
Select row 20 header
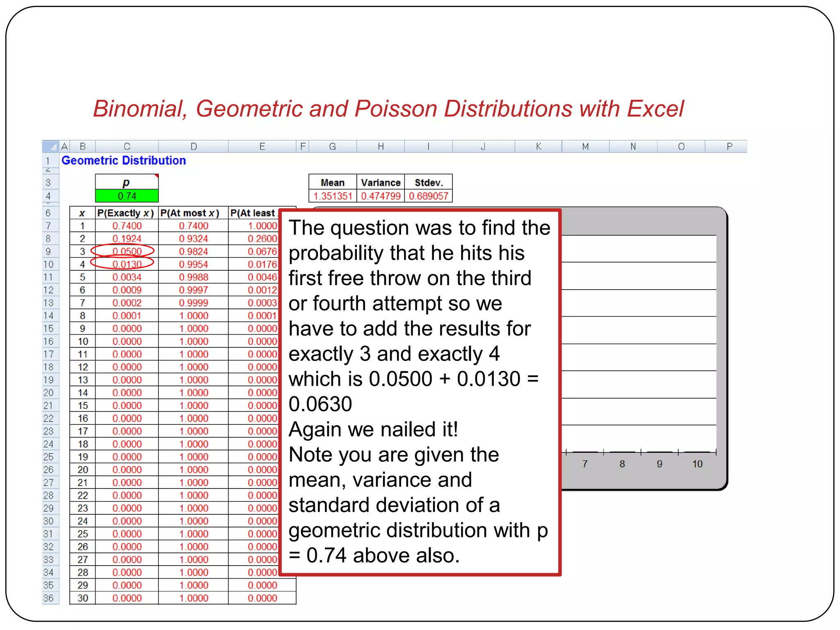point(50,393)
